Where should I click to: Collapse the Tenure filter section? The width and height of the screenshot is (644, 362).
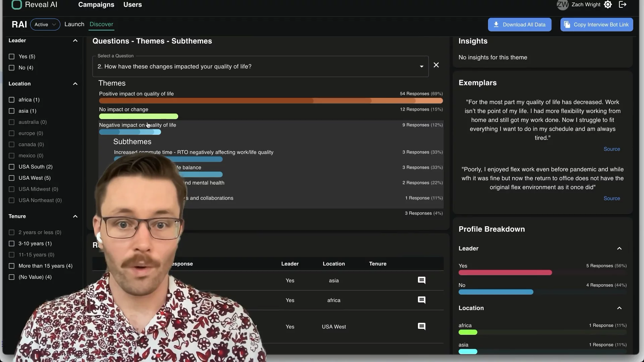pos(75,217)
